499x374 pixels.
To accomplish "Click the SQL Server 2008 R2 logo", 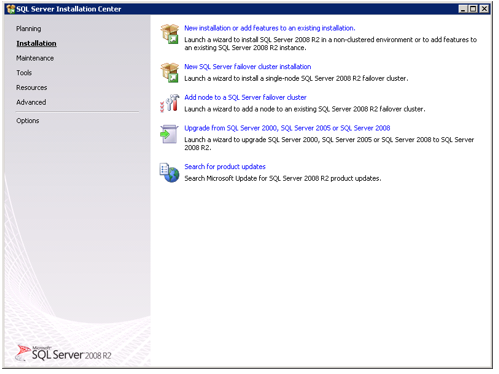I will pos(63,353).
